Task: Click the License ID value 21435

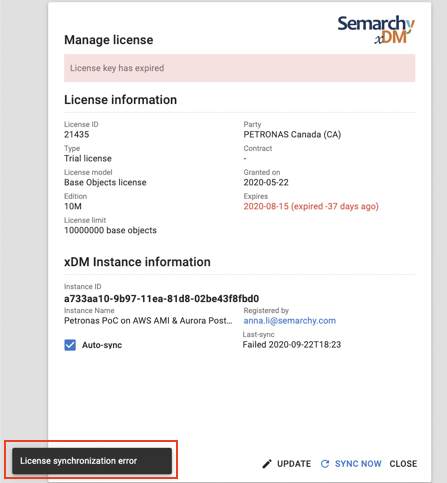Action: (77, 134)
